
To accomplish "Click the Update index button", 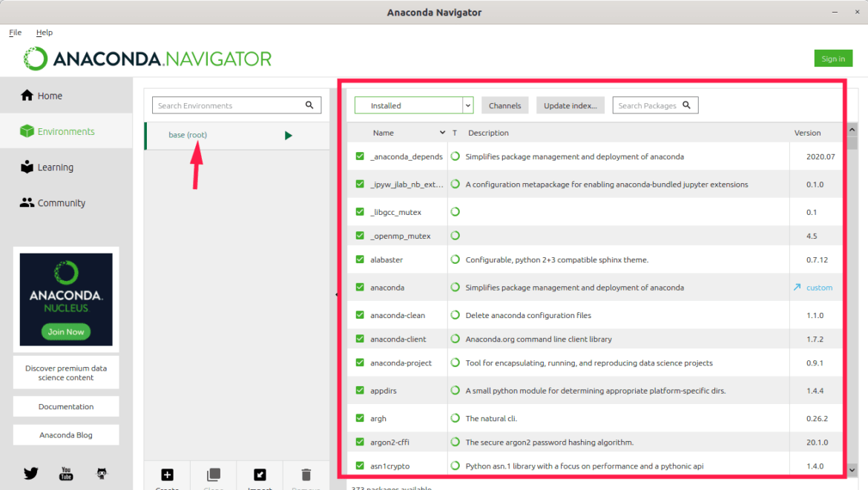I will coord(570,105).
